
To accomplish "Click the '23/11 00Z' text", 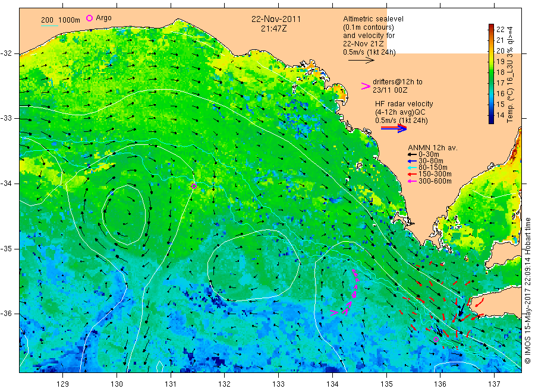I will [390, 90].
